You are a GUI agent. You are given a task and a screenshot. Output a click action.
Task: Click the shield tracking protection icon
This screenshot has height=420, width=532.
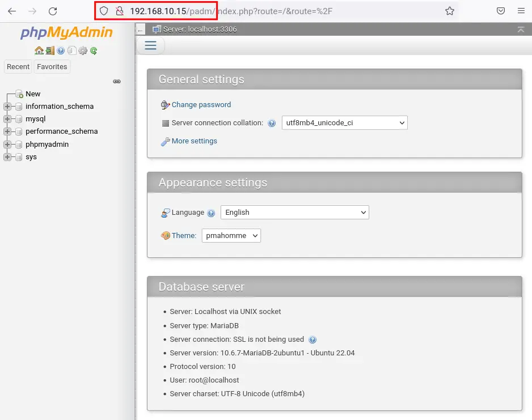104,11
